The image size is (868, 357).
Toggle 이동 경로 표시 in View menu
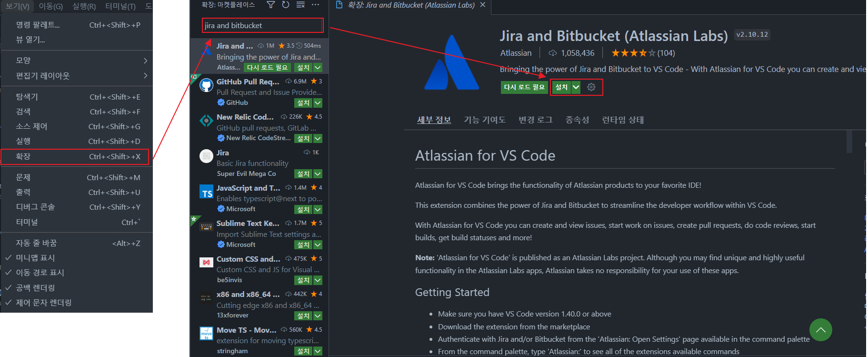tap(77, 273)
